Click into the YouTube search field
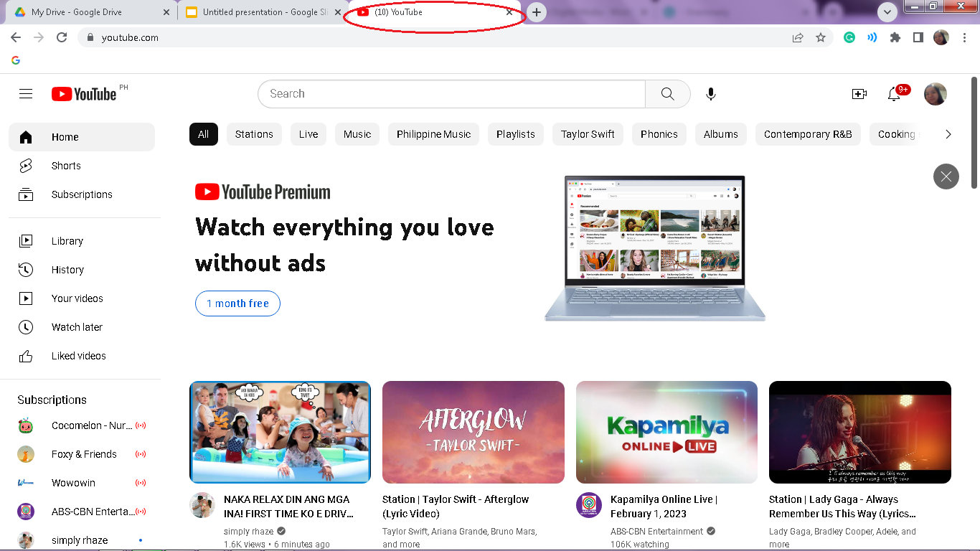The width and height of the screenshot is (980, 551). pos(452,94)
